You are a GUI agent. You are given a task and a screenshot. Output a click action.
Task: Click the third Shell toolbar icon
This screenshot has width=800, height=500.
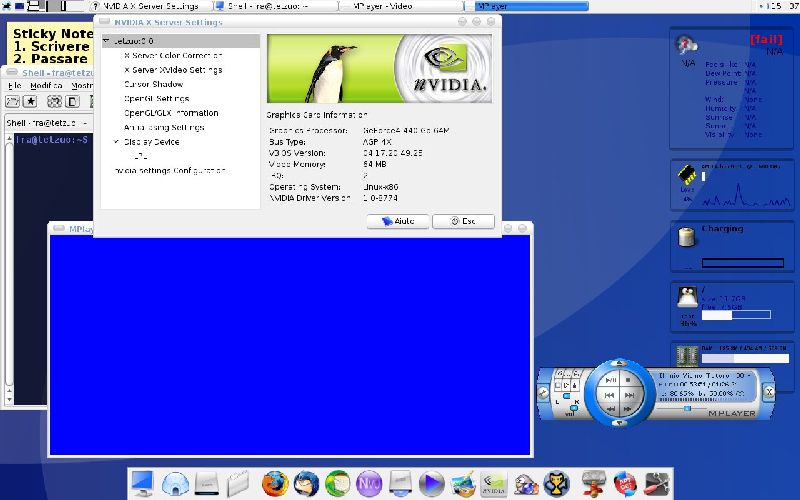[55, 102]
